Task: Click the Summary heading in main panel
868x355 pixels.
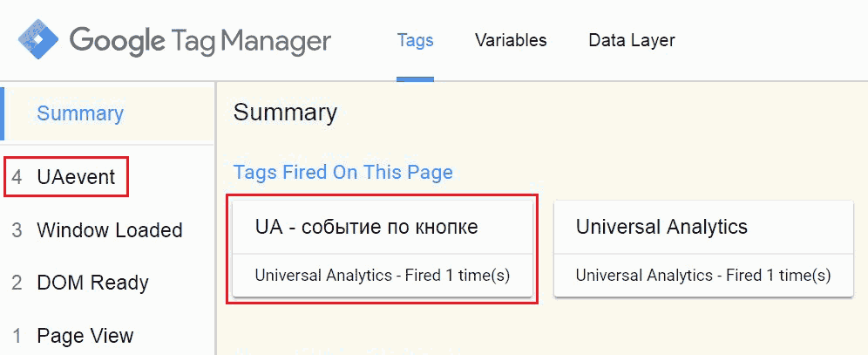Action: click(285, 113)
